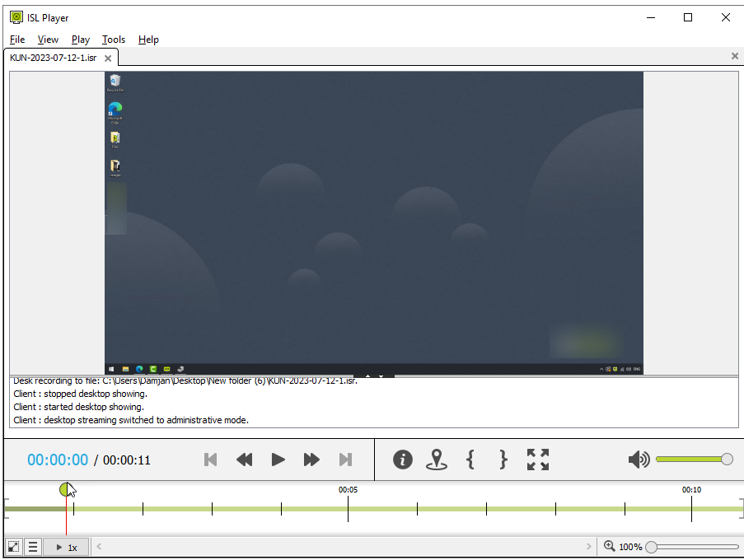Set selection end with the closing brace
Image resolution: width=744 pixels, height=560 pixels.
[503, 460]
